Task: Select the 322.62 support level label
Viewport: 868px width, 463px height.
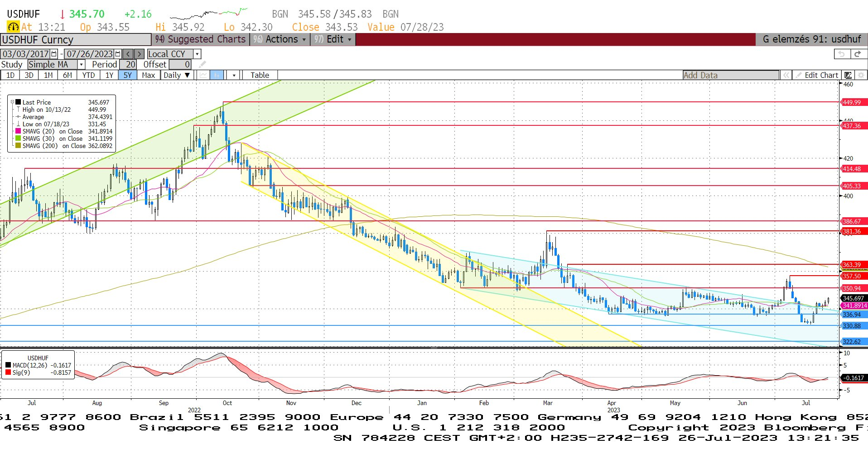Action: 854,342
